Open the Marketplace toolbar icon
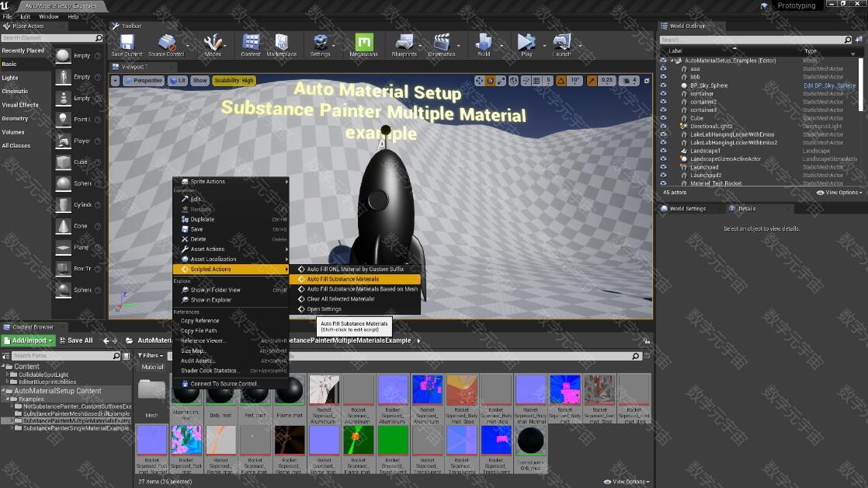This screenshot has width=868, height=488. [282, 45]
